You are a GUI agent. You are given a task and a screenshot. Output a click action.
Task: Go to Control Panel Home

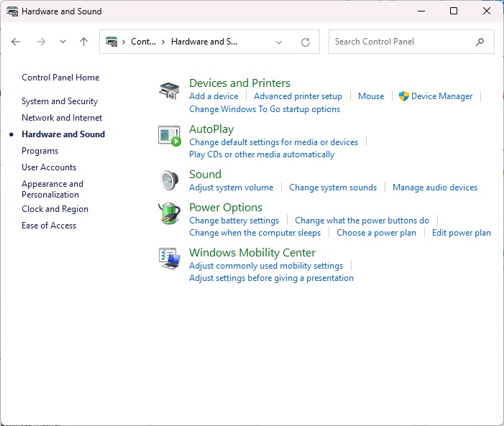[60, 78]
